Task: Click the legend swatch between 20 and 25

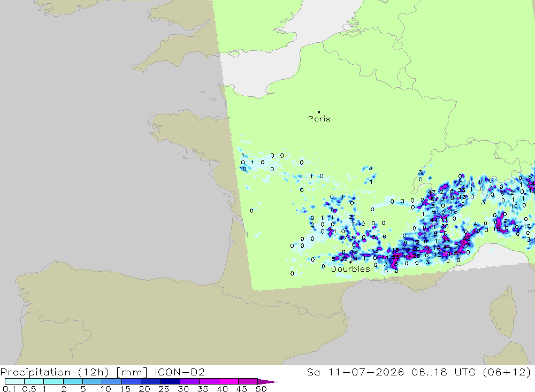Action: point(150,381)
